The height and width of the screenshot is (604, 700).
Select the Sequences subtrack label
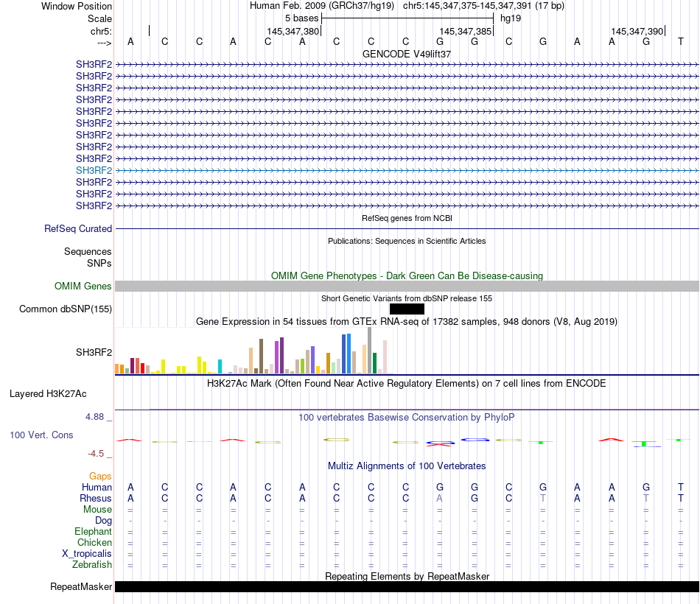[x=88, y=251]
